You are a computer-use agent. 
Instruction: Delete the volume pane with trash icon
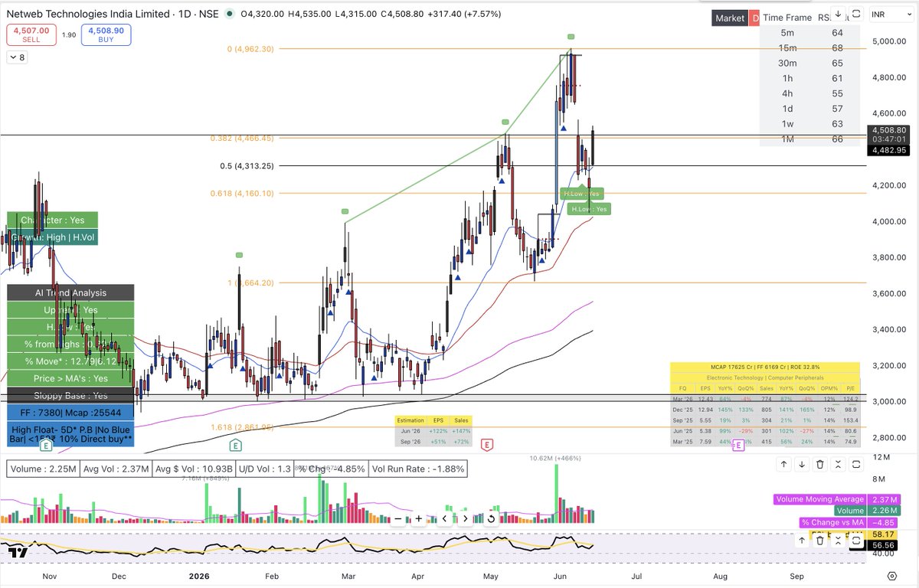coord(819,464)
